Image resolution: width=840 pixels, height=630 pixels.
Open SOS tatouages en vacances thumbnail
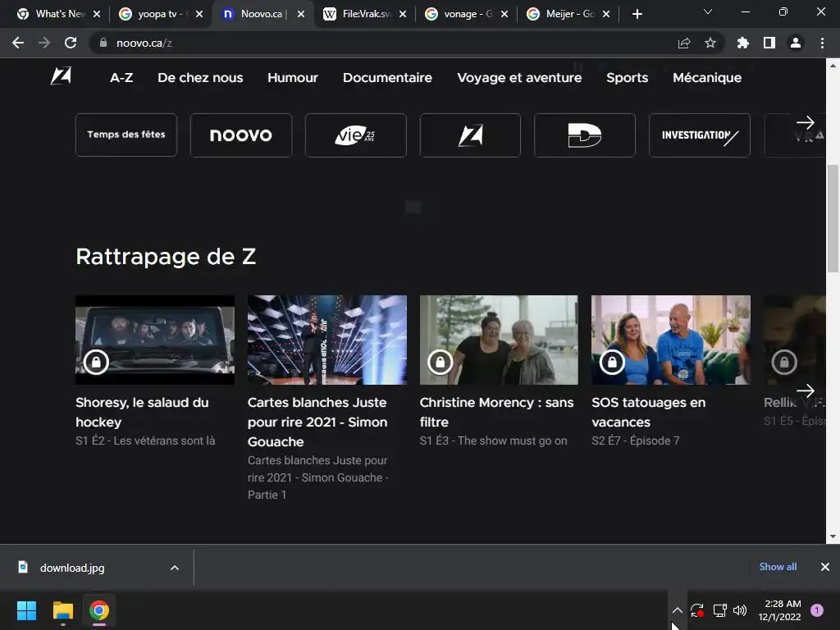point(671,340)
